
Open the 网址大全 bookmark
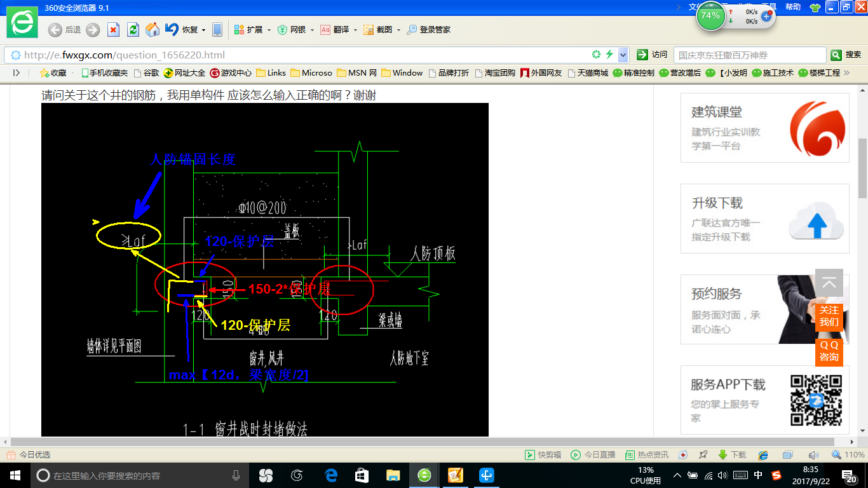(184, 73)
